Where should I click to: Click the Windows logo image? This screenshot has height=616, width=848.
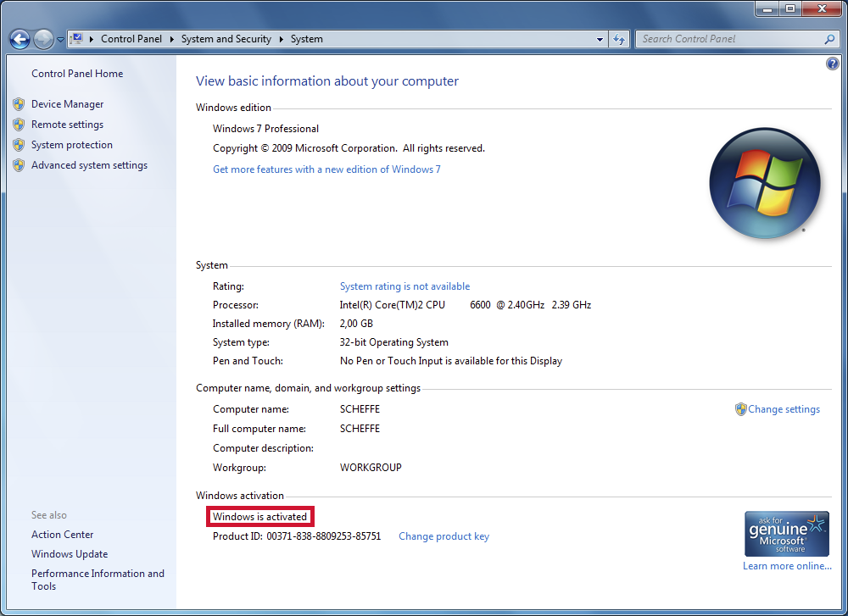[x=765, y=183]
